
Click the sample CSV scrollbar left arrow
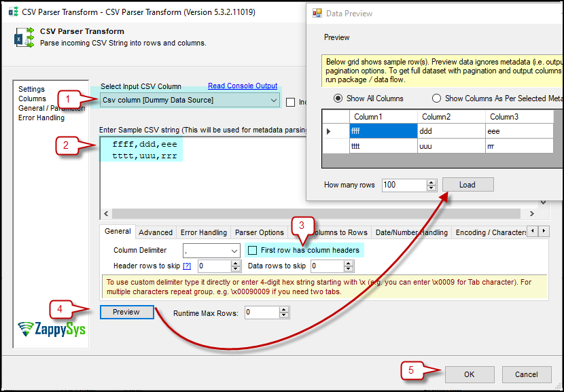pyautogui.click(x=106, y=213)
